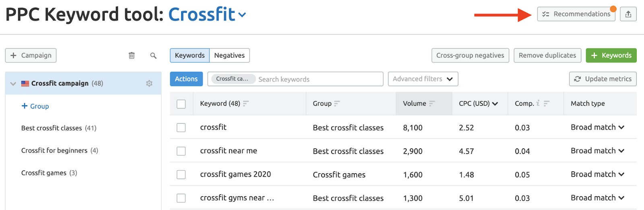Click keyword 'crossfit games 2020'
Viewport: 644px width, 210px height.
235,174
